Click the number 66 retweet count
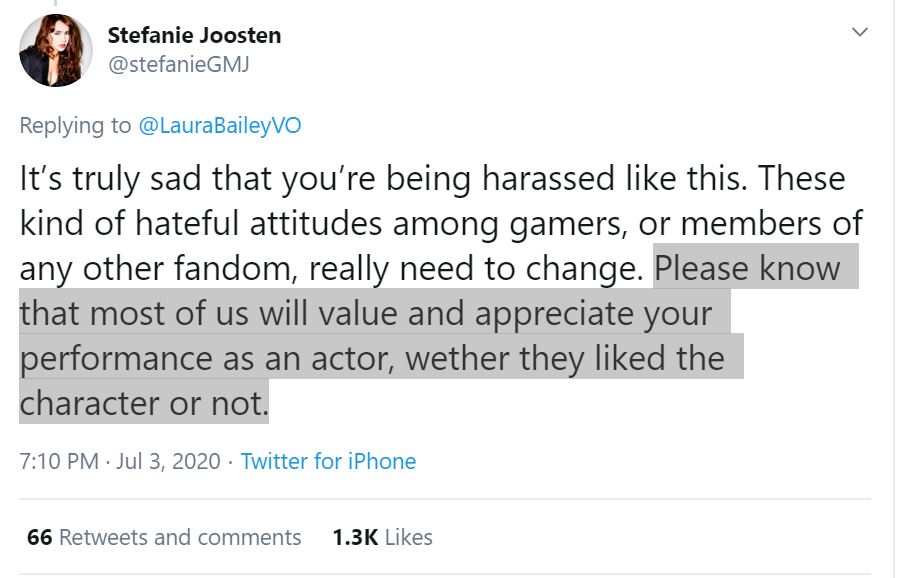Screen dimensions: 902x578 (39, 537)
